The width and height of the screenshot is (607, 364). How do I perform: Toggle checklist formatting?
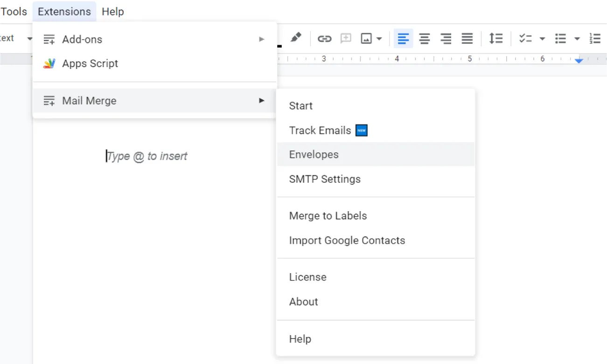click(526, 39)
